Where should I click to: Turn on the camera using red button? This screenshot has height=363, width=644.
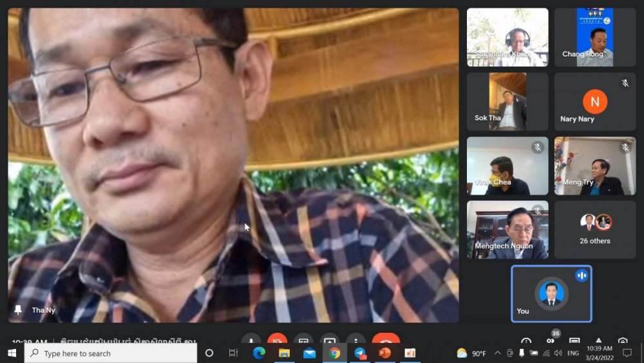coord(278,341)
